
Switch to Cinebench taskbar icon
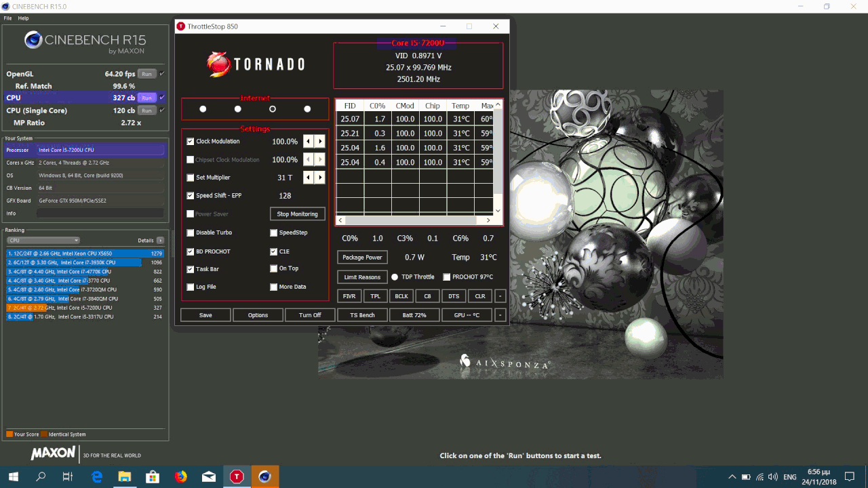pyautogui.click(x=264, y=476)
